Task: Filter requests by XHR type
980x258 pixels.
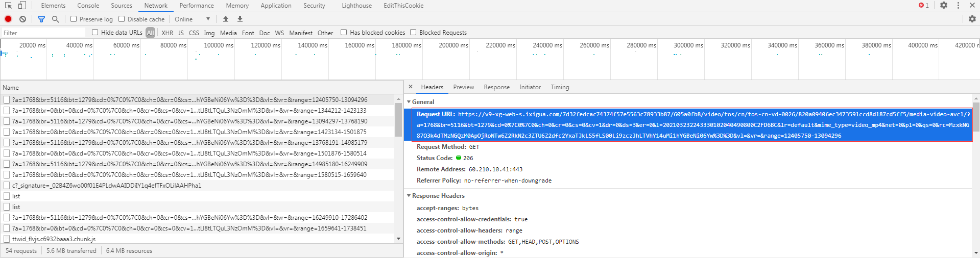Action: pos(167,33)
